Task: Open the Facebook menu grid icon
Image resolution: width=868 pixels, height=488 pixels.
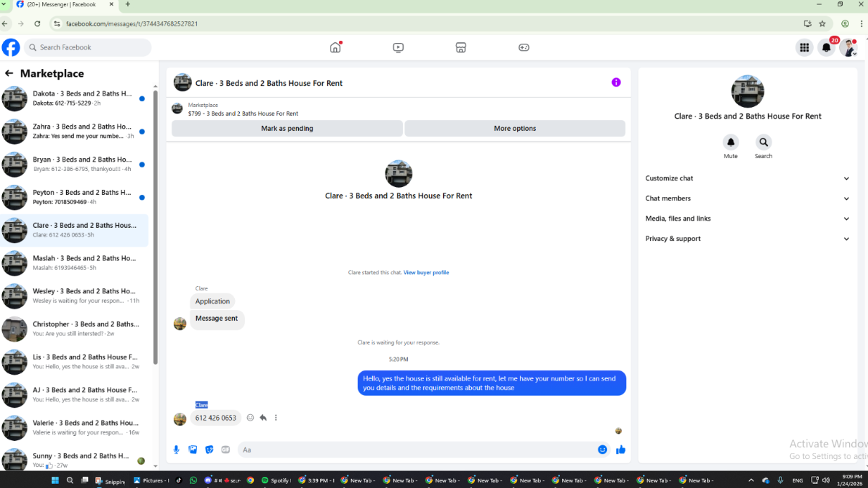Action: (804, 48)
